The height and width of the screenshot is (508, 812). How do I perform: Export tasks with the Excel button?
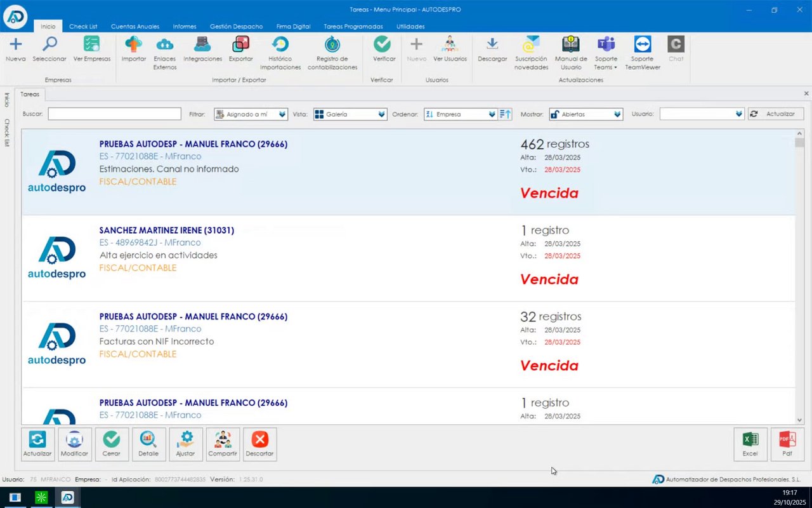click(750, 444)
